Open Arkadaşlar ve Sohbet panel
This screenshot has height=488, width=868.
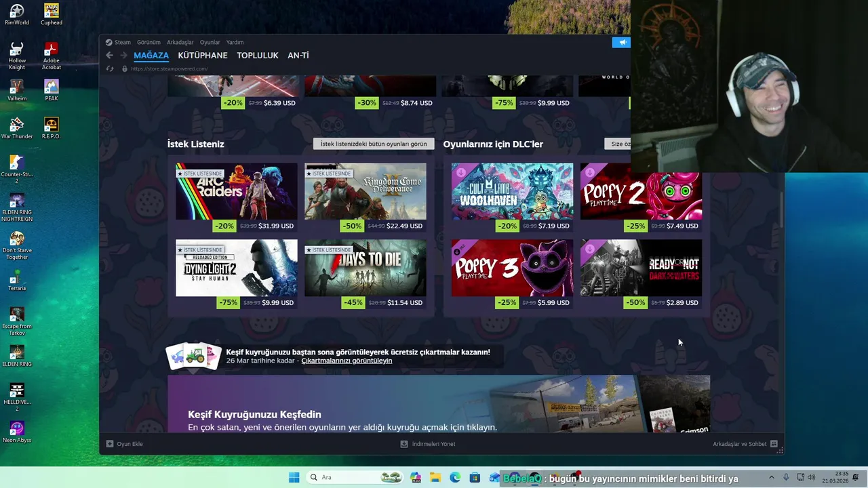pyautogui.click(x=745, y=444)
